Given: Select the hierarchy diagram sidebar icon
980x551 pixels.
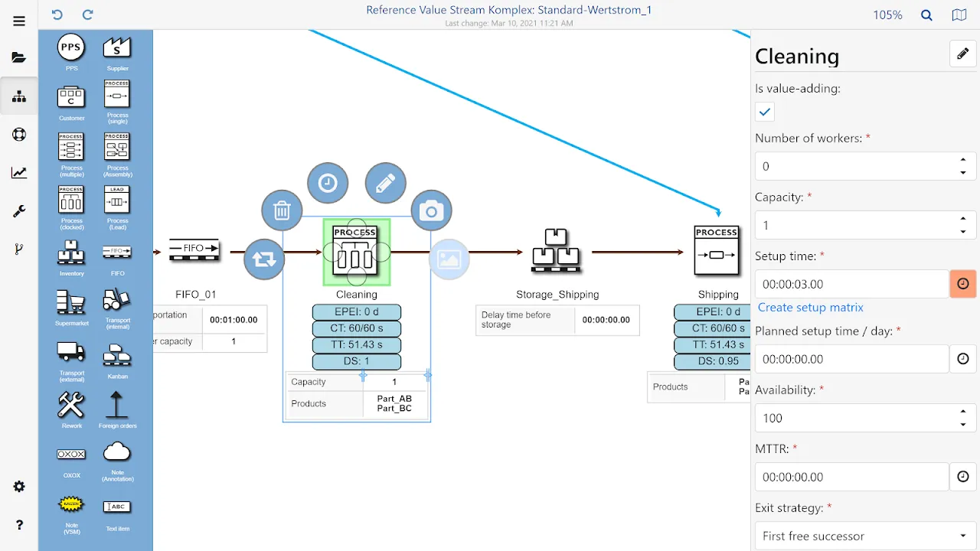Looking at the screenshot, I should point(19,96).
